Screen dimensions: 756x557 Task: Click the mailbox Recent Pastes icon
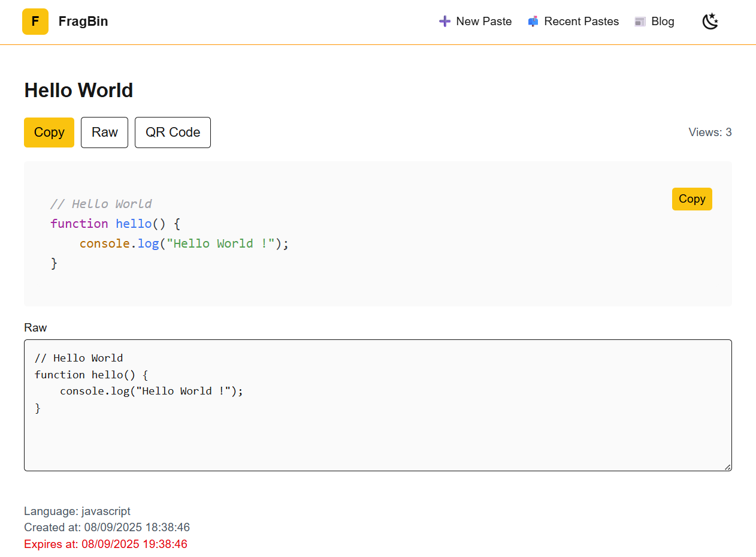533,22
